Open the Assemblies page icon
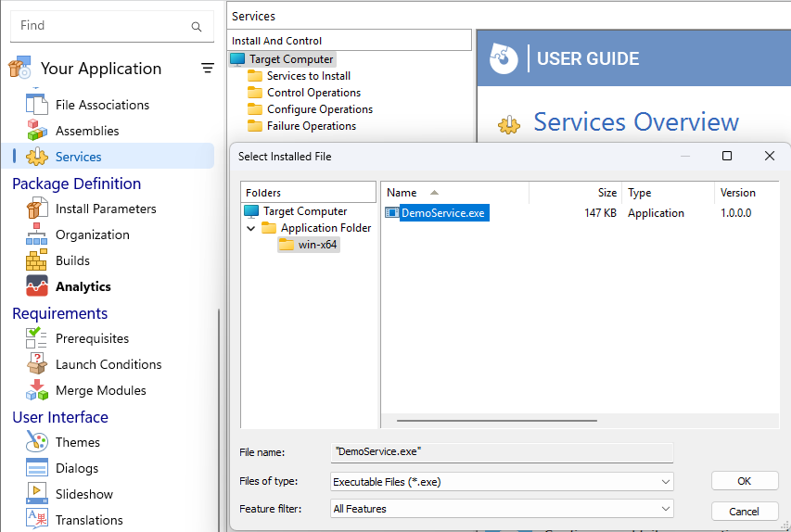Image resolution: width=791 pixels, height=532 pixels. point(36,131)
